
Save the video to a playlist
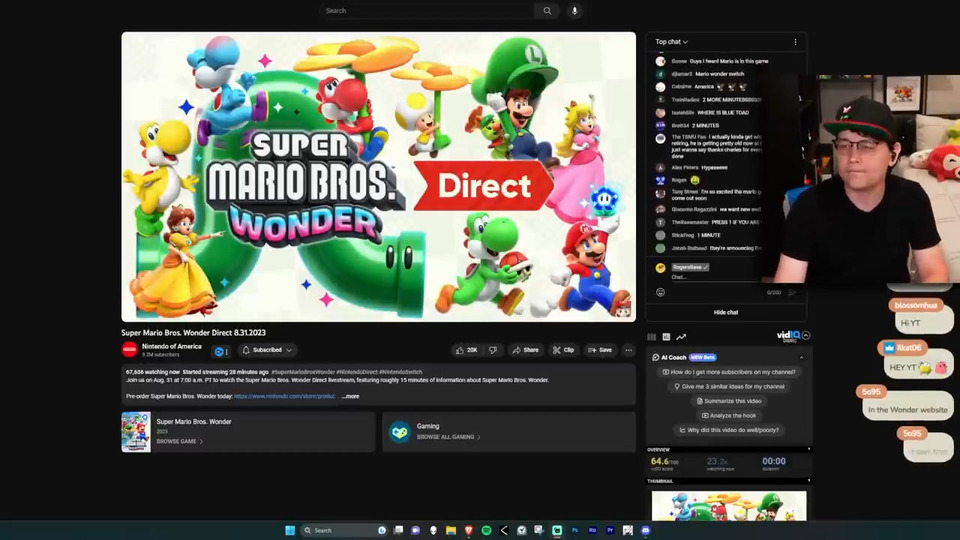point(600,350)
